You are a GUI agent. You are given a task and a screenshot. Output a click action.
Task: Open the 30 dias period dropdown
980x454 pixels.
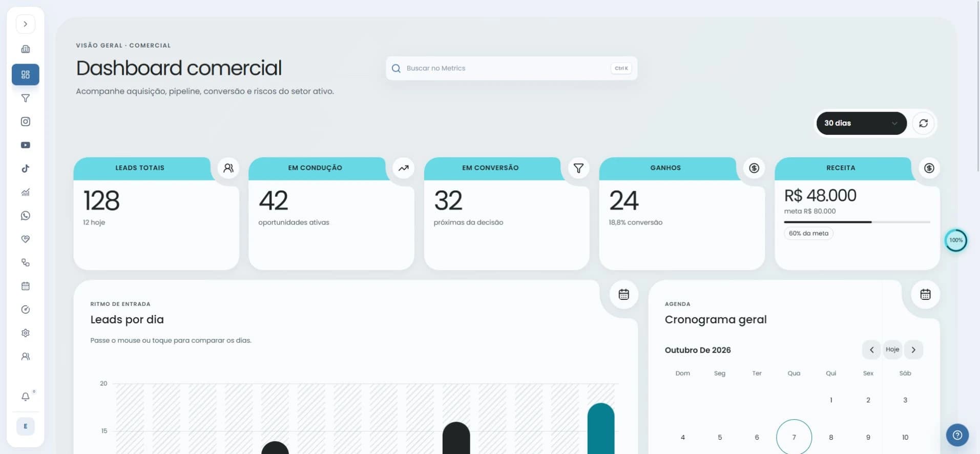point(861,123)
